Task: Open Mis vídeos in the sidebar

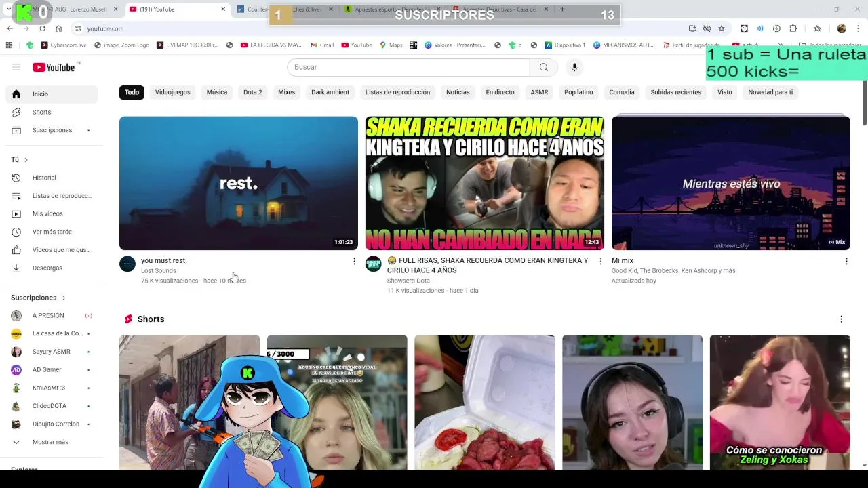Action: 52,213
